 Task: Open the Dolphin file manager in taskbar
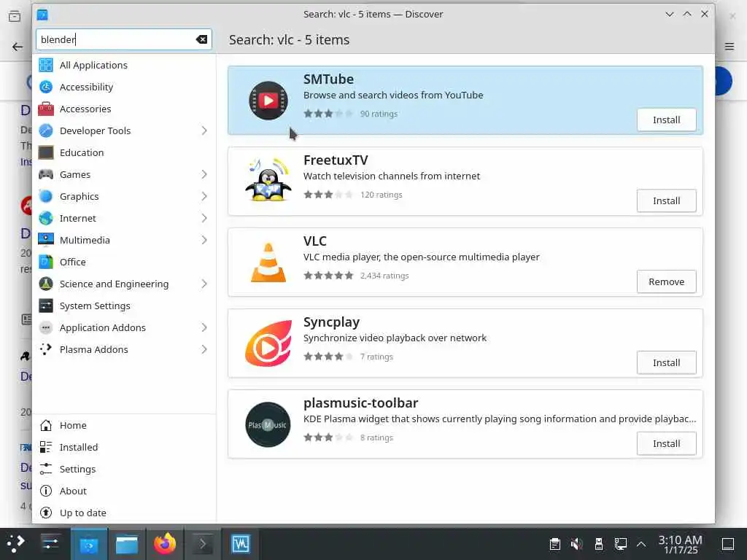pos(127,544)
